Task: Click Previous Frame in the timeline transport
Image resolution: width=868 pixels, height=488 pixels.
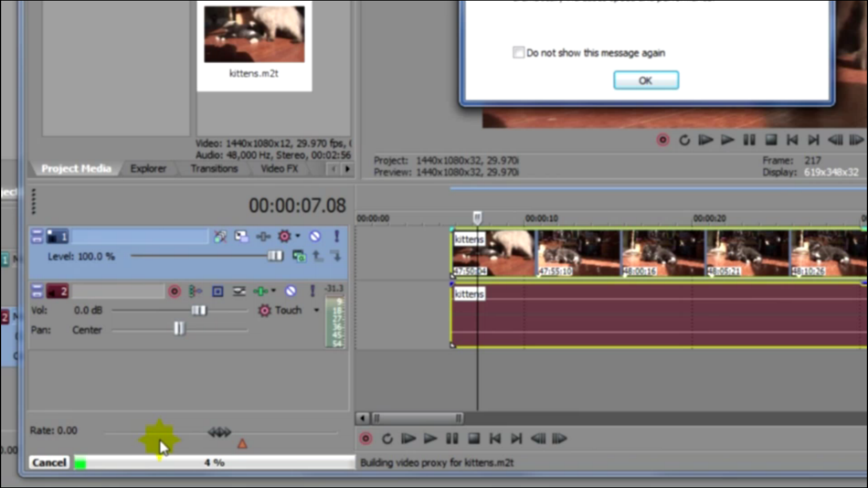Action: 538,439
